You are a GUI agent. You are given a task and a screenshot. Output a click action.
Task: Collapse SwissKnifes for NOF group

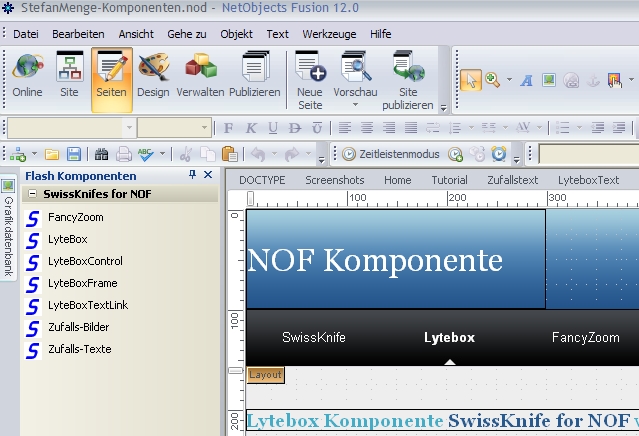(x=33, y=194)
